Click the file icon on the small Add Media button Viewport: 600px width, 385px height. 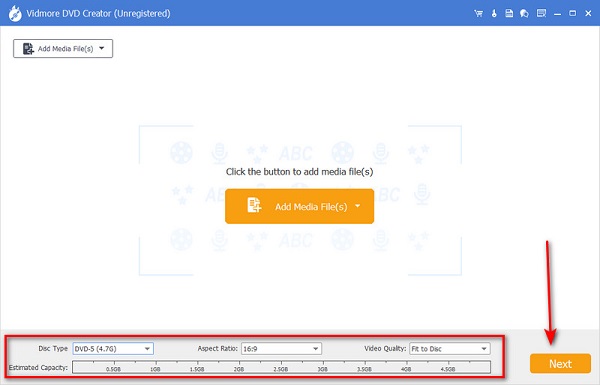pyautogui.click(x=28, y=49)
